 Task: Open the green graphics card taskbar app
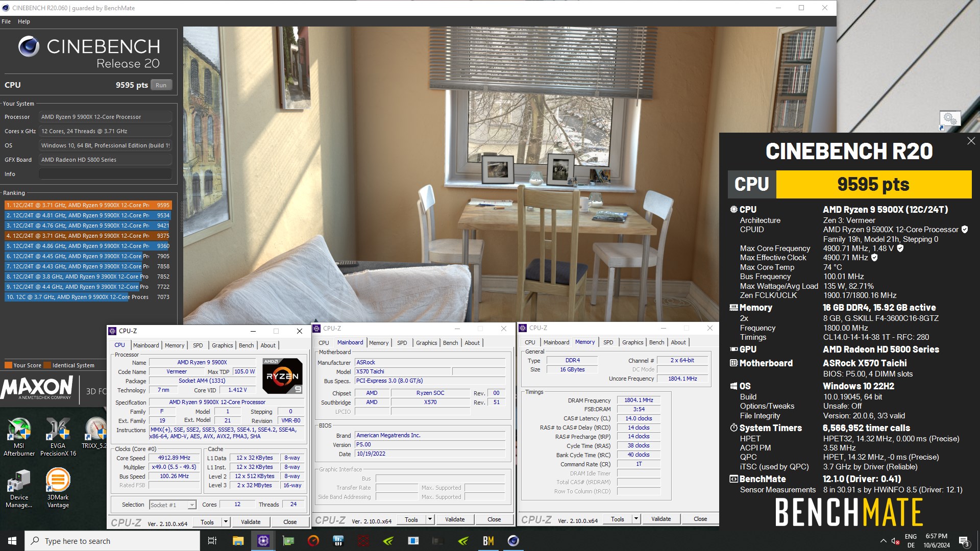click(288, 541)
